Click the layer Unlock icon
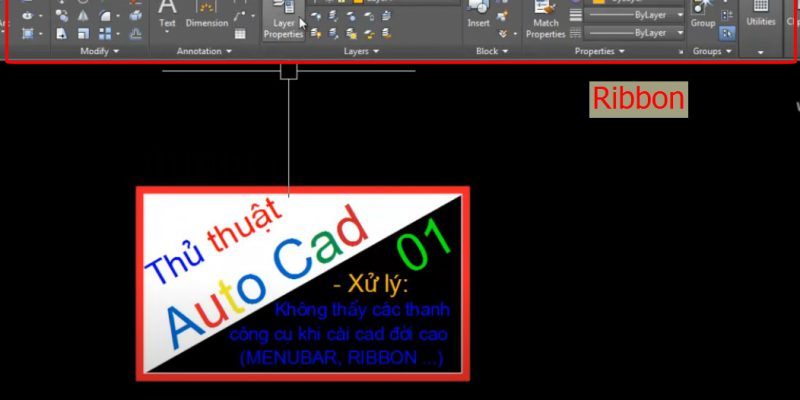 click(x=369, y=34)
